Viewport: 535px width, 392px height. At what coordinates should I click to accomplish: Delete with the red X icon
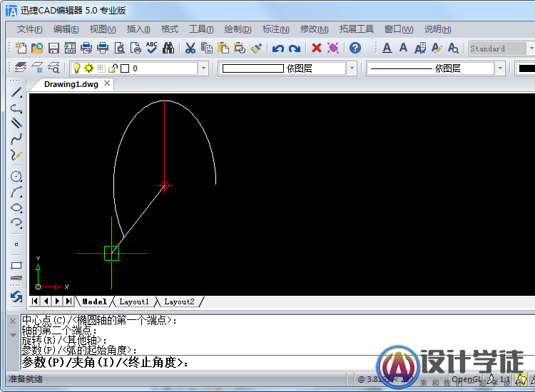317,48
